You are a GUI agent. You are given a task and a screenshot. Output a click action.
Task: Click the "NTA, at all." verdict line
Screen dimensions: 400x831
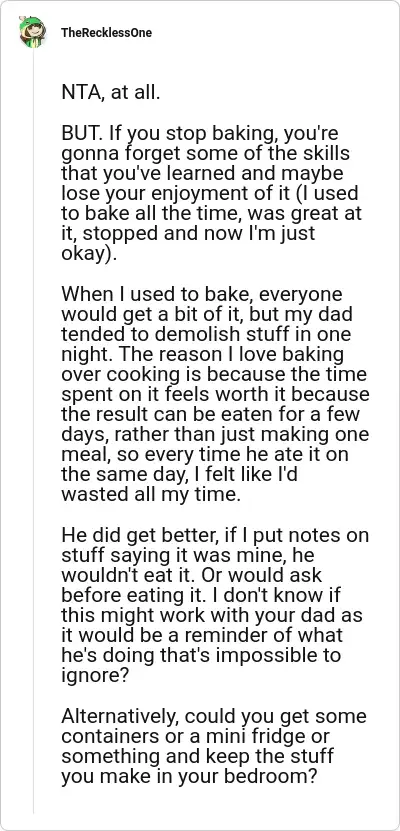point(110,93)
